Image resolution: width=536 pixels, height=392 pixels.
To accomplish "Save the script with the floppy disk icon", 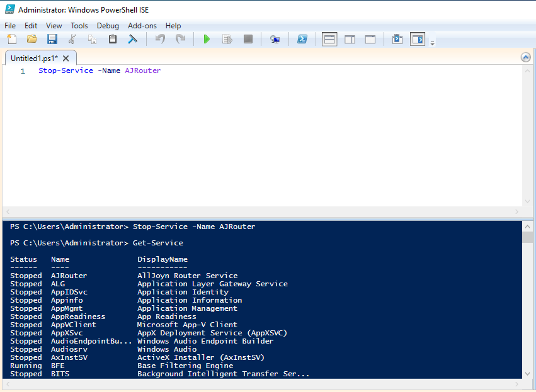I will 52,39.
